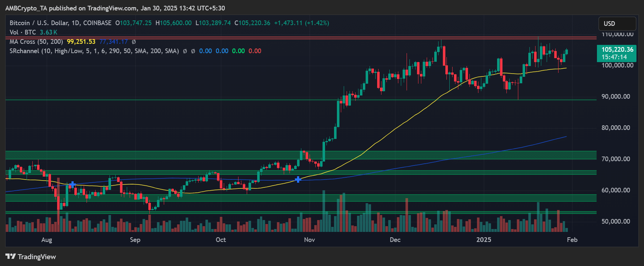Click the Oct label on time axis
The height and width of the screenshot is (266, 644).
[x=221, y=240]
